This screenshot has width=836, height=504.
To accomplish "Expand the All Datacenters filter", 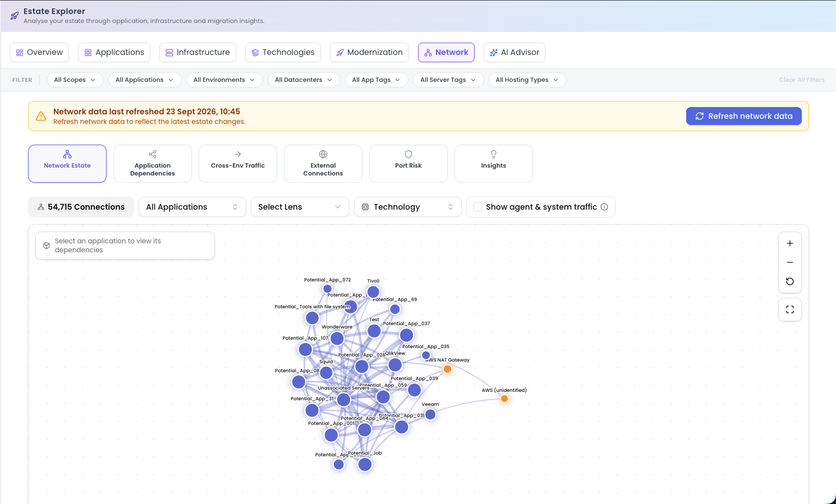I will coord(304,80).
